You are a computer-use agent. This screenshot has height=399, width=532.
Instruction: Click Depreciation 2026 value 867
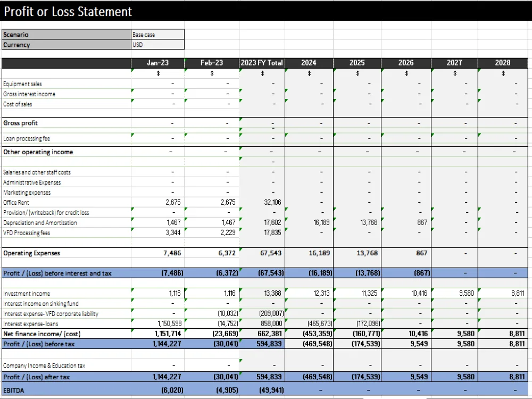422,222
